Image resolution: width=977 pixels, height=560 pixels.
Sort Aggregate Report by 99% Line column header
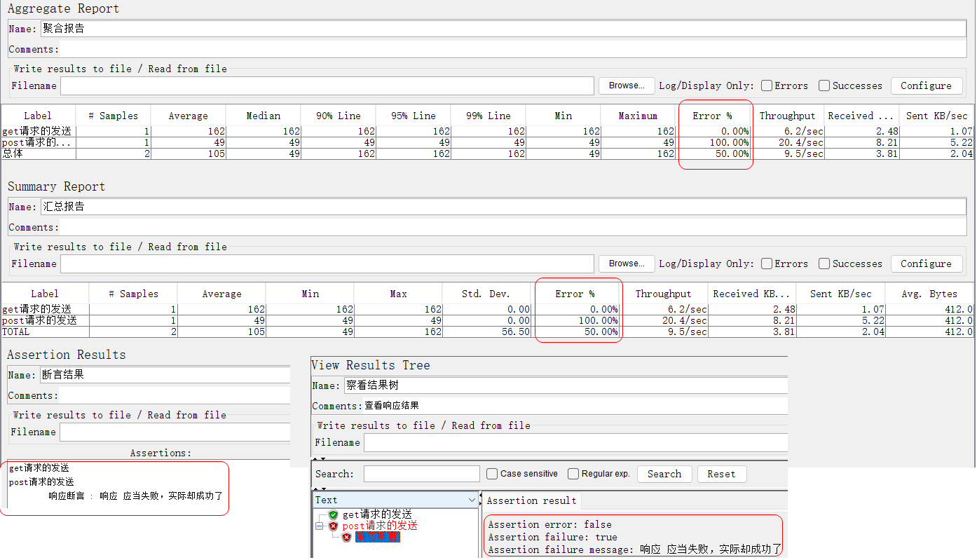tap(488, 116)
